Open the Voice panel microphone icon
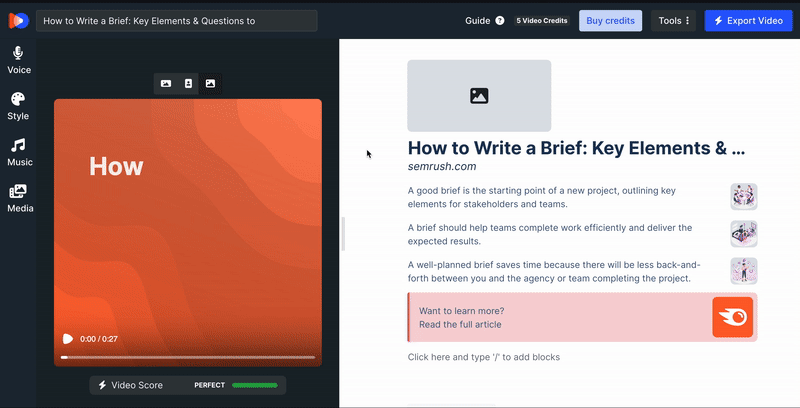Viewport: 800px width, 408px height. [18, 54]
